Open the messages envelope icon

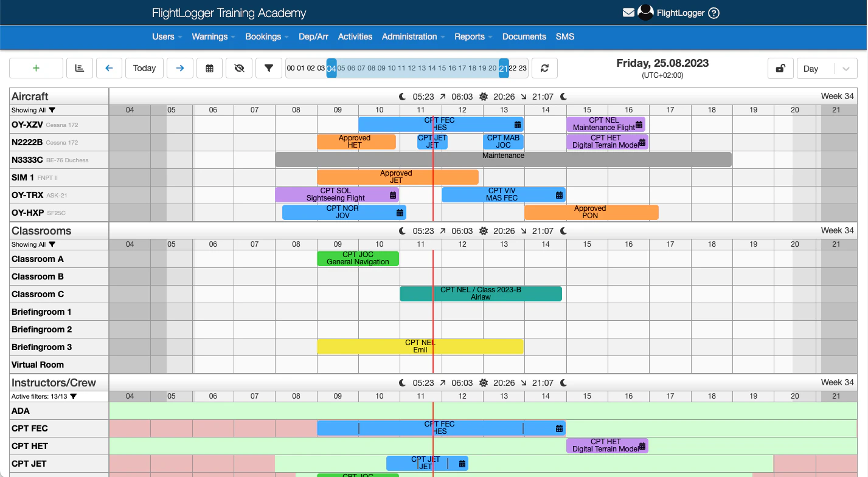[629, 12]
